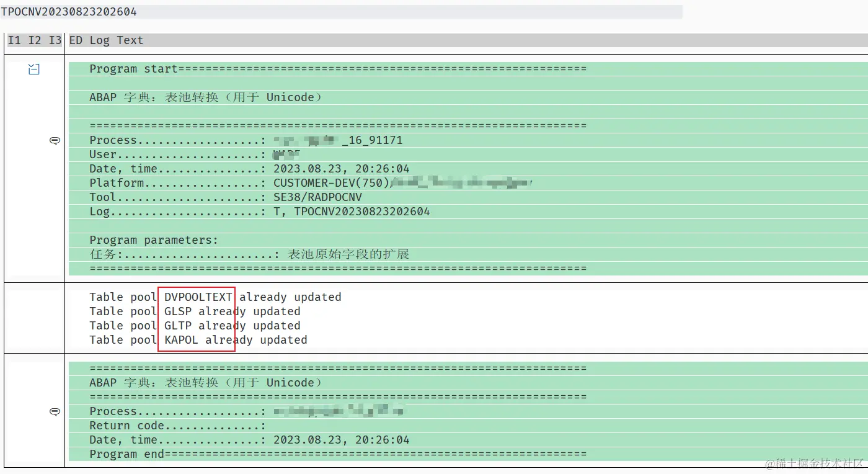Select the I3 column header
Screen dimensions: 868x474
coord(55,40)
